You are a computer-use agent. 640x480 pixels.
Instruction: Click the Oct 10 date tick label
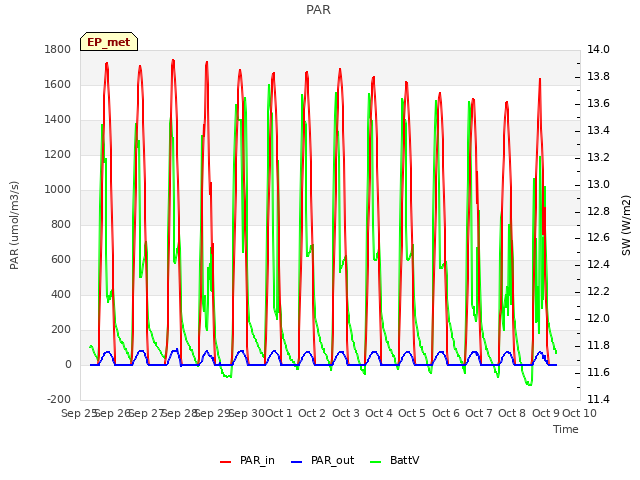580,413
